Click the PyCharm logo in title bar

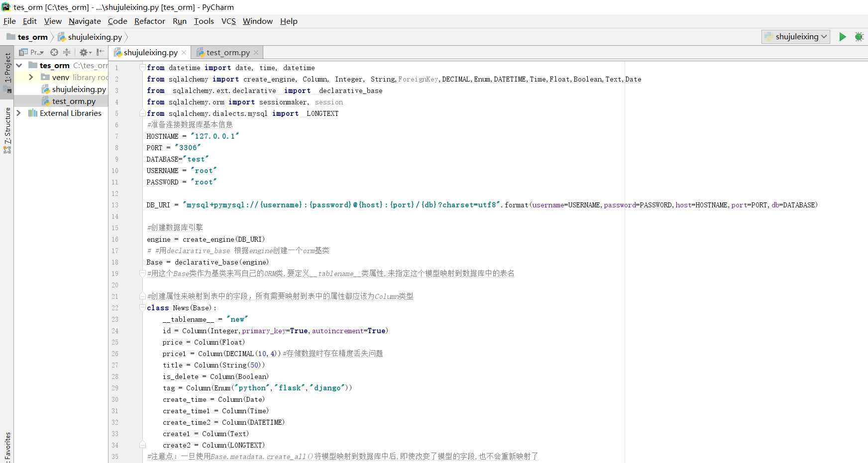6,7
